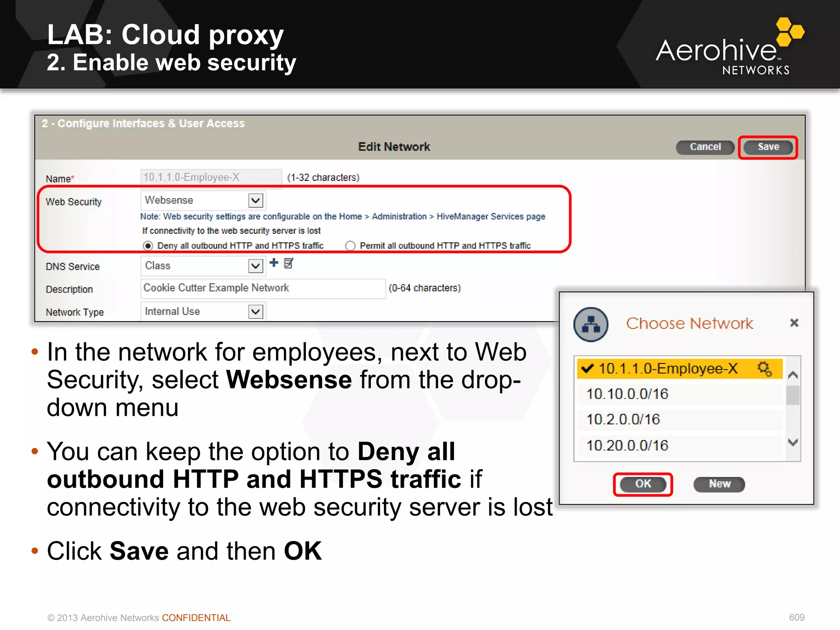Viewport: 840px width, 630px height.
Task: Select network 10.2.0.0/16 in the list
Action: 680,420
